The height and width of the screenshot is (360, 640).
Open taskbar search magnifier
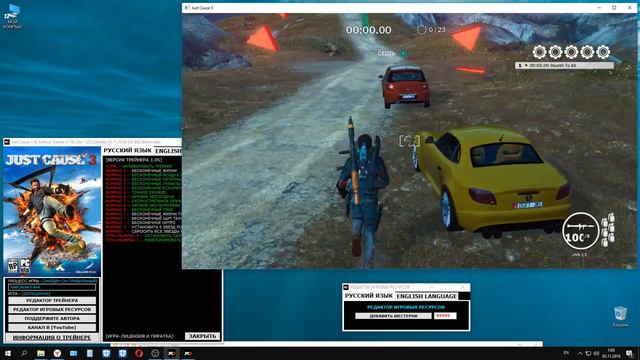[x=24, y=353]
